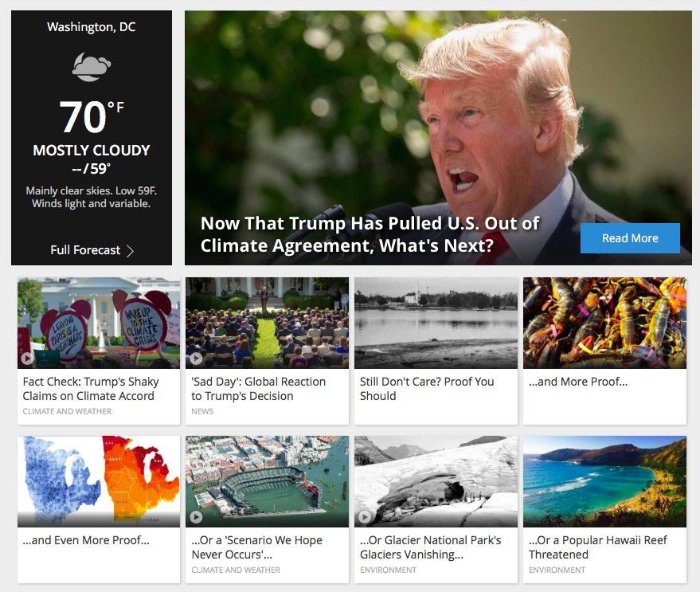Play the flooded stadium scenario video
This screenshot has width=700, height=592.
tap(196, 517)
